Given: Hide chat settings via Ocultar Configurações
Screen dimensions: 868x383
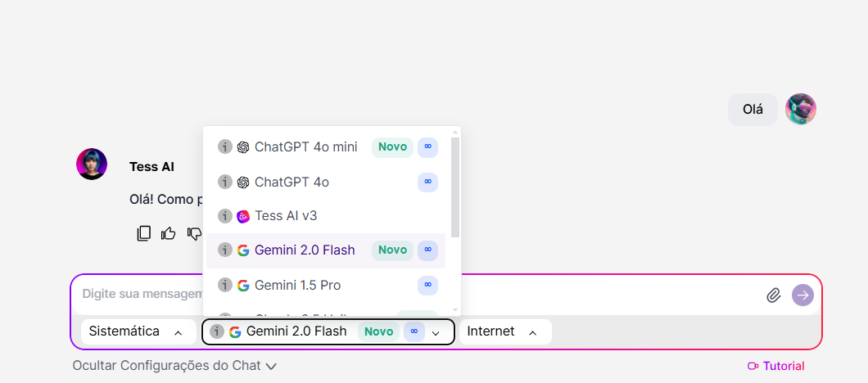Looking at the screenshot, I should 174,366.
